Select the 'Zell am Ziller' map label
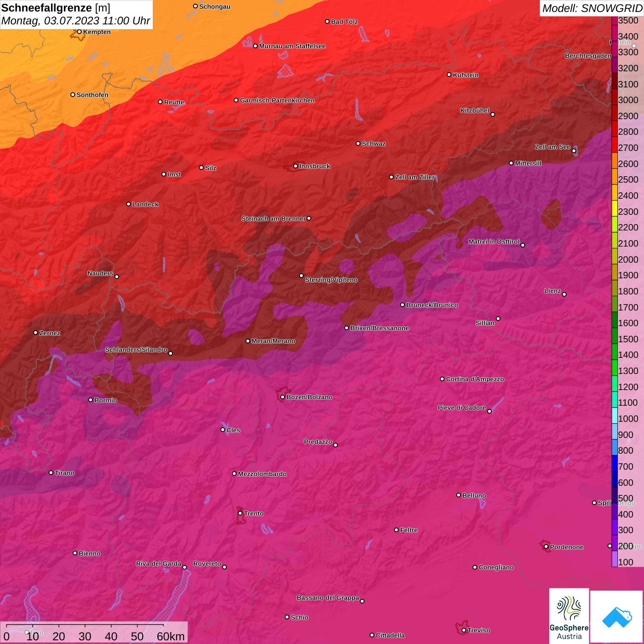The height and width of the screenshot is (644, 644). (x=415, y=177)
